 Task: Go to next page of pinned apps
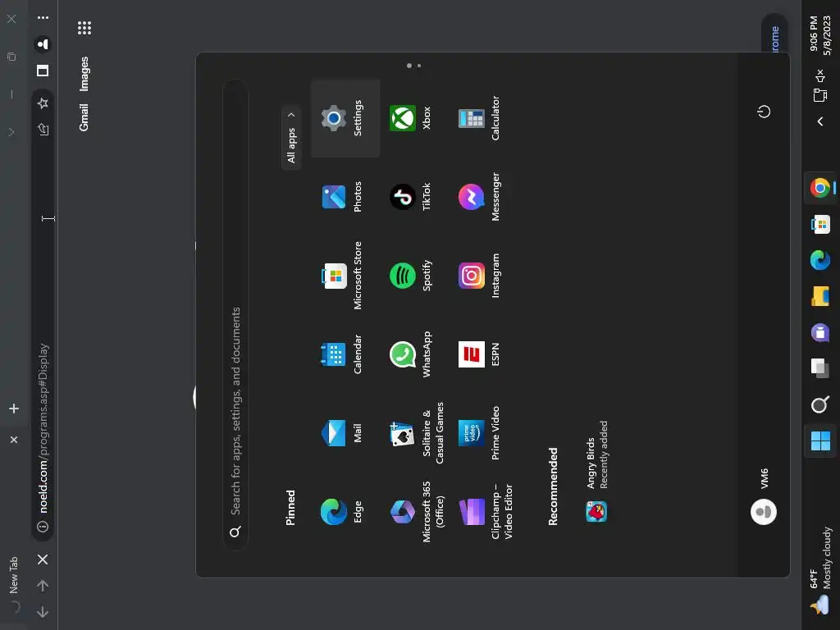[x=419, y=66]
